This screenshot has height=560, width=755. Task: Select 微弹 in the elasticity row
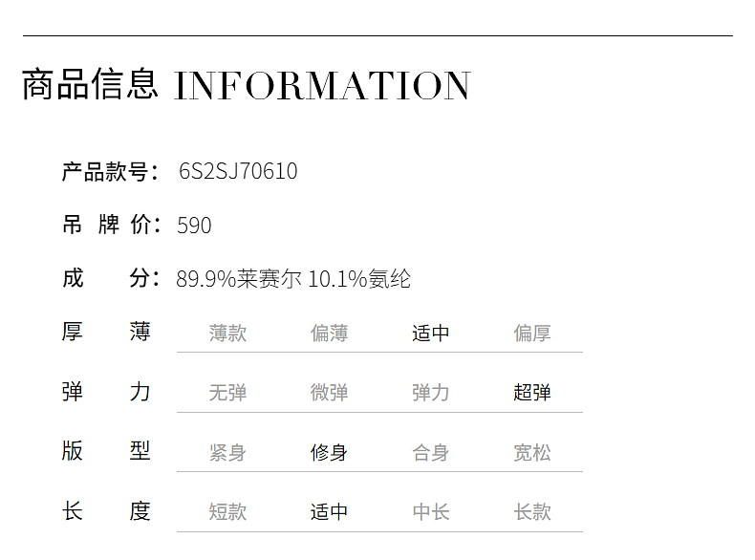329,393
